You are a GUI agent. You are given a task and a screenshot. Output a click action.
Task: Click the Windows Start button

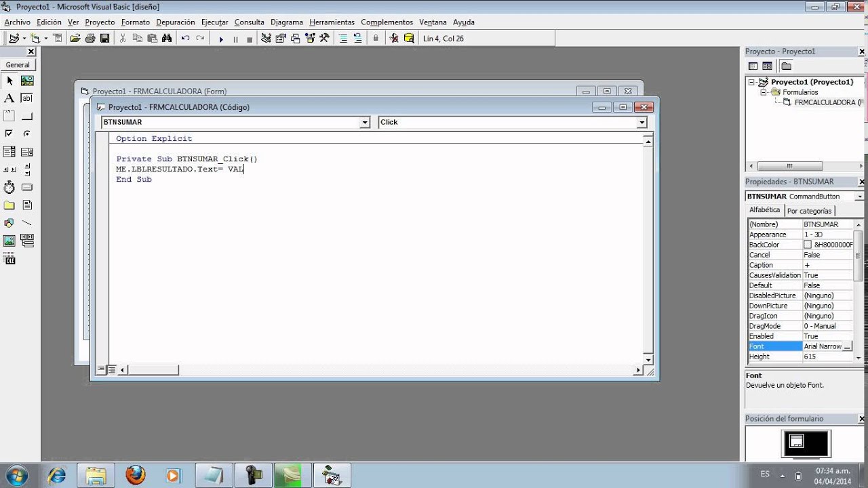(x=16, y=475)
